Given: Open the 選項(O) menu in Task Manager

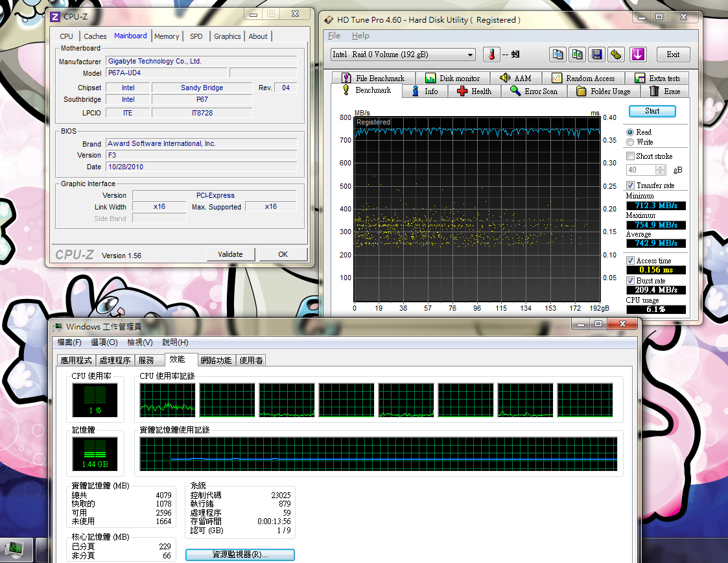Looking at the screenshot, I should 104,342.
